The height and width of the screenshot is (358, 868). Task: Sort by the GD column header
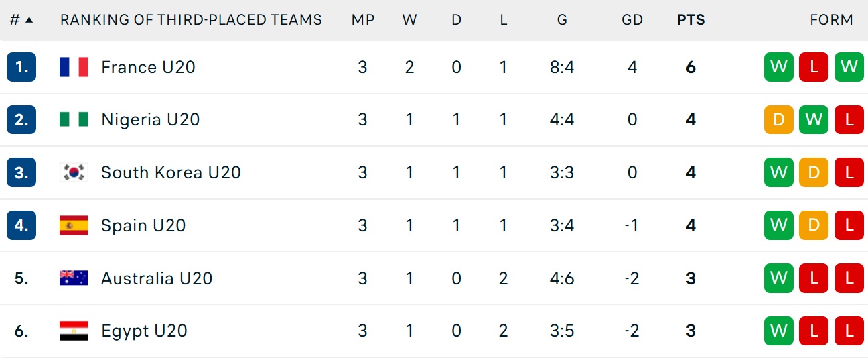632,20
